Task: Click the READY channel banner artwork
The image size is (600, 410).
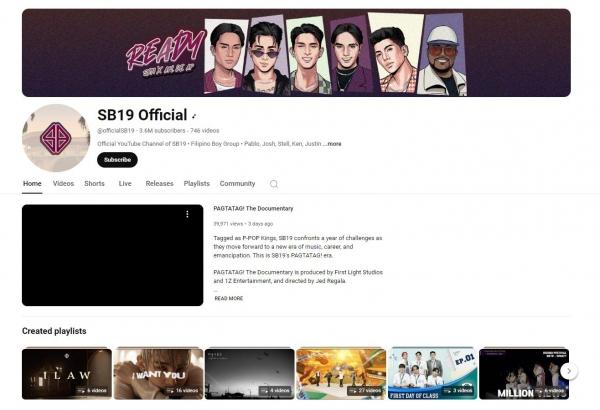Action: click(296, 52)
